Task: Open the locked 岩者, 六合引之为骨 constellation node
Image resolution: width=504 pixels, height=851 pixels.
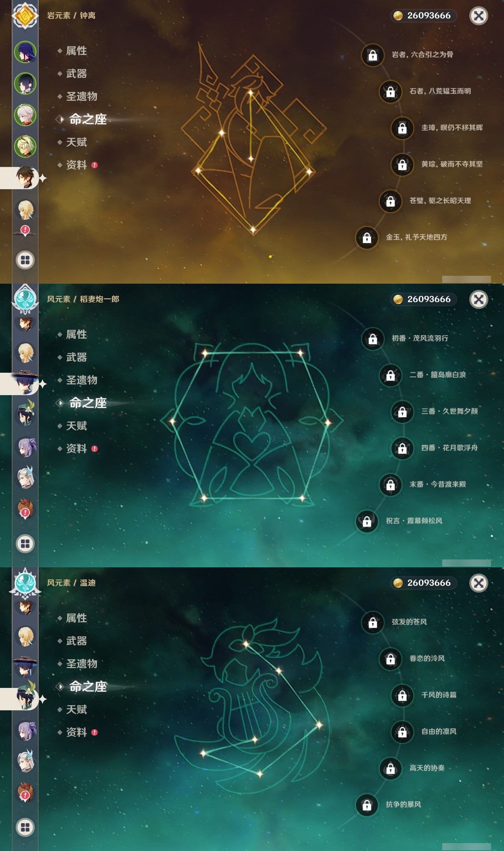Action: point(373,55)
